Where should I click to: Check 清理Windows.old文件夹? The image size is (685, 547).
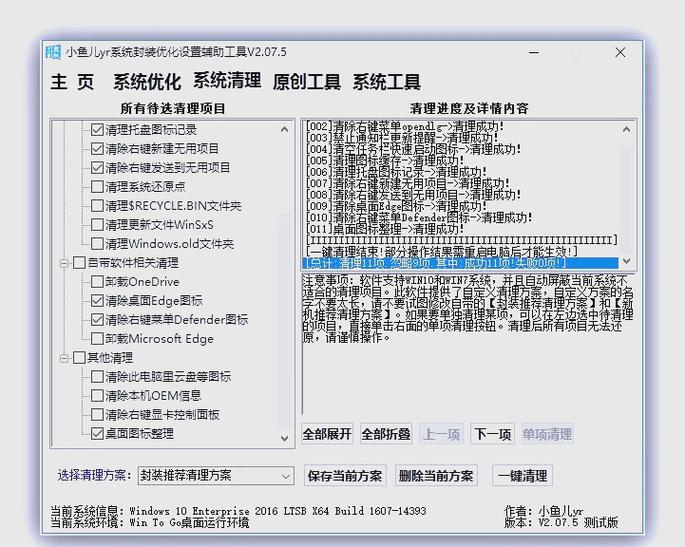pos(97,244)
